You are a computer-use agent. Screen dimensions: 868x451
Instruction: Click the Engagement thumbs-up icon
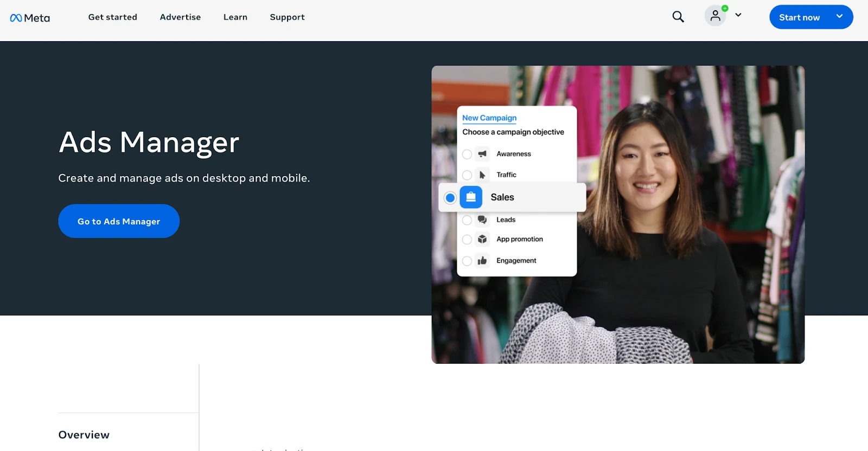click(482, 261)
